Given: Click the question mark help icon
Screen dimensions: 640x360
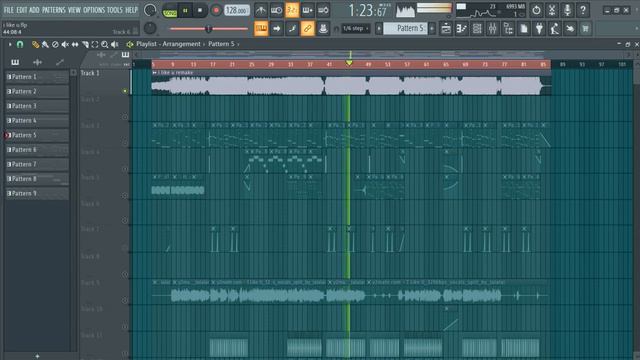Looking at the screenshot, I should [583, 10].
